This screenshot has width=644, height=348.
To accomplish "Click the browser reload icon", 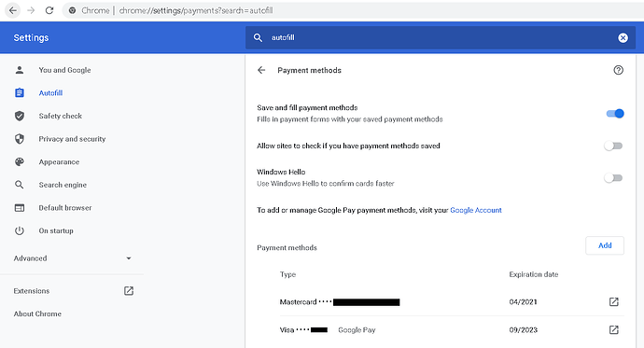I will (49, 10).
